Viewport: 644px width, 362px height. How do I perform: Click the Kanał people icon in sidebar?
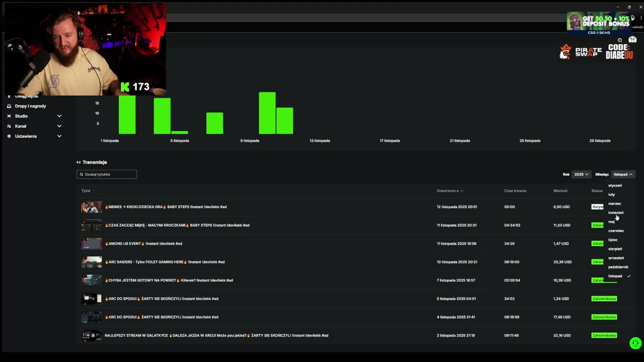tap(9, 126)
